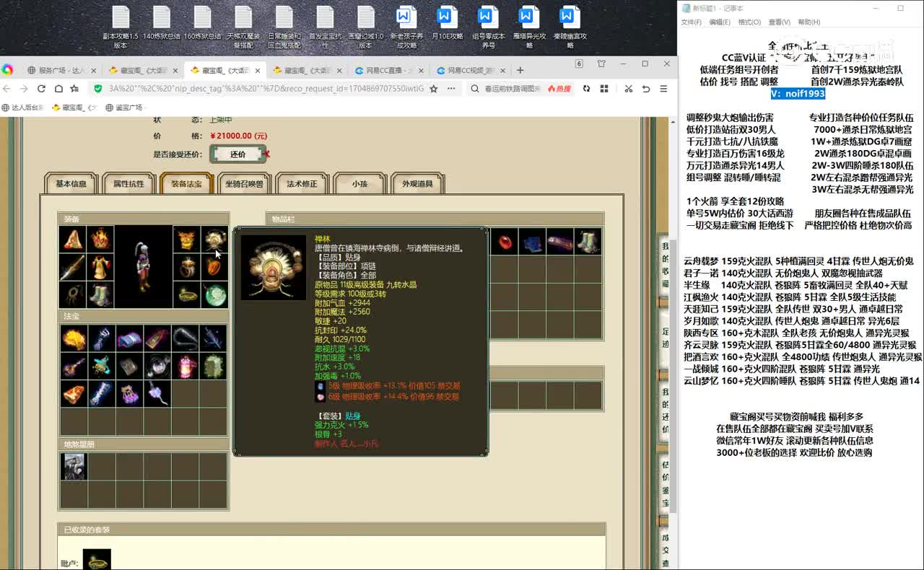
Task: Open the 坐骑召唤兽 tab
Action: coord(244,184)
